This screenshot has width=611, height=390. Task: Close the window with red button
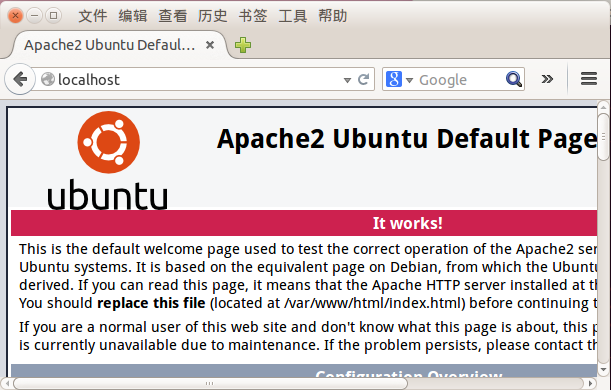click(x=16, y=16)
